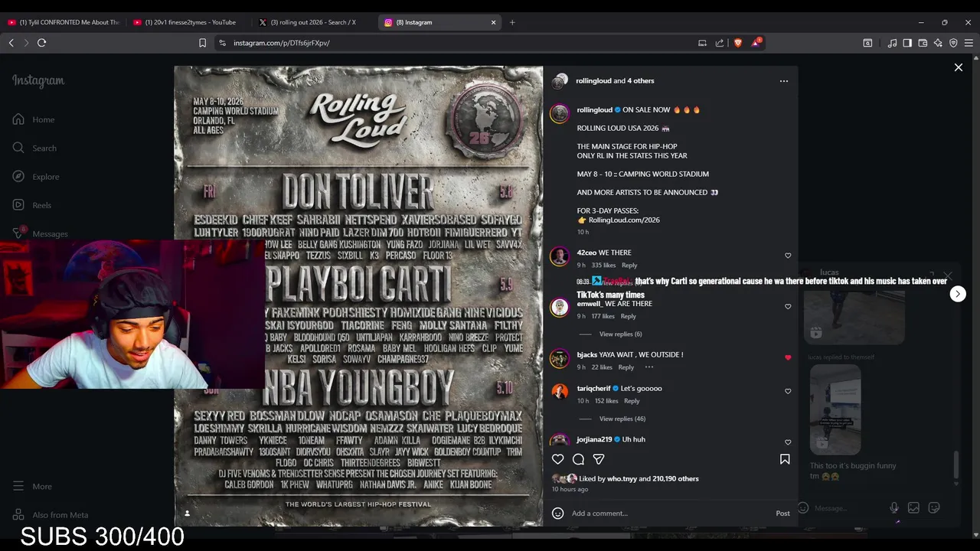Share the post with paper plane icon
The height and width of the screenshot is (551, 980).
pyautogui.click(x=599, y=459)
